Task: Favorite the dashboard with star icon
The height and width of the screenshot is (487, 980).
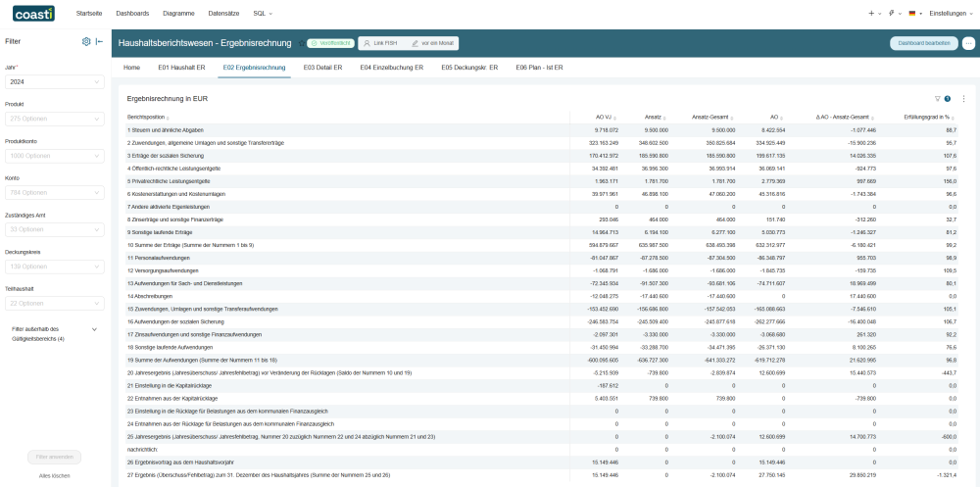Action: pos(301,43)
